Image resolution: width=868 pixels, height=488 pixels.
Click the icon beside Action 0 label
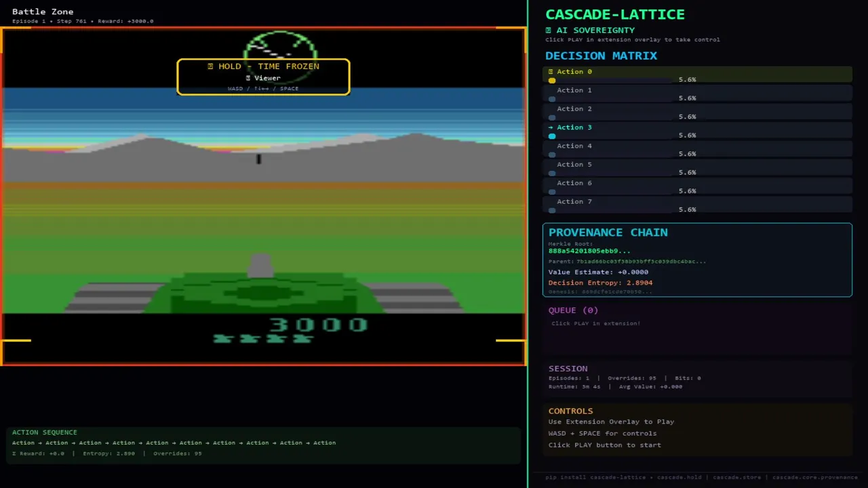pos(551,72)
